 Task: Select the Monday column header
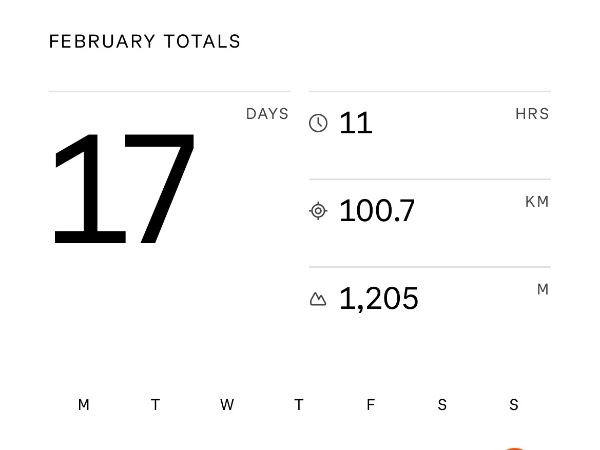click(84, 405)
